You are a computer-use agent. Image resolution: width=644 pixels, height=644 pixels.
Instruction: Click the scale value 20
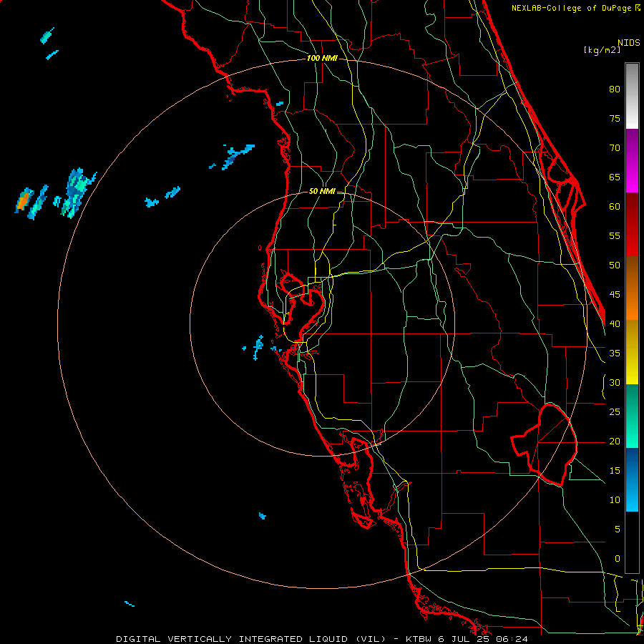tap(615, 441)
